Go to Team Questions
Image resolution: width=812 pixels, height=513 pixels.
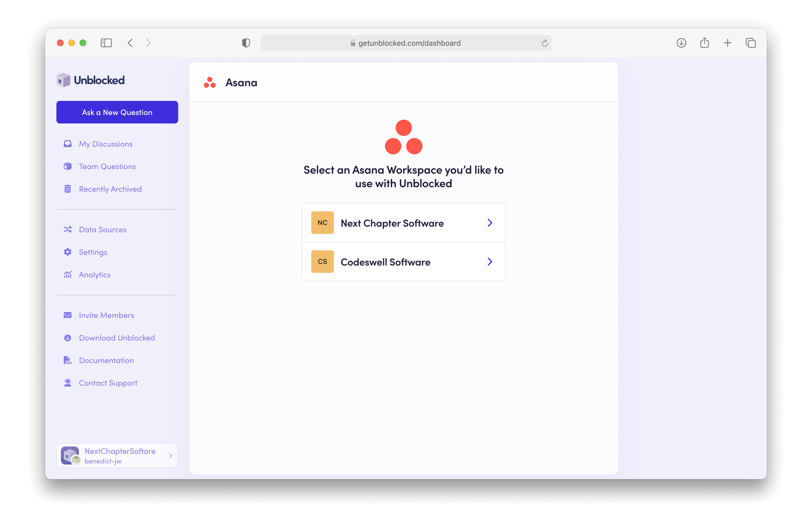click(x=107, y=167)
